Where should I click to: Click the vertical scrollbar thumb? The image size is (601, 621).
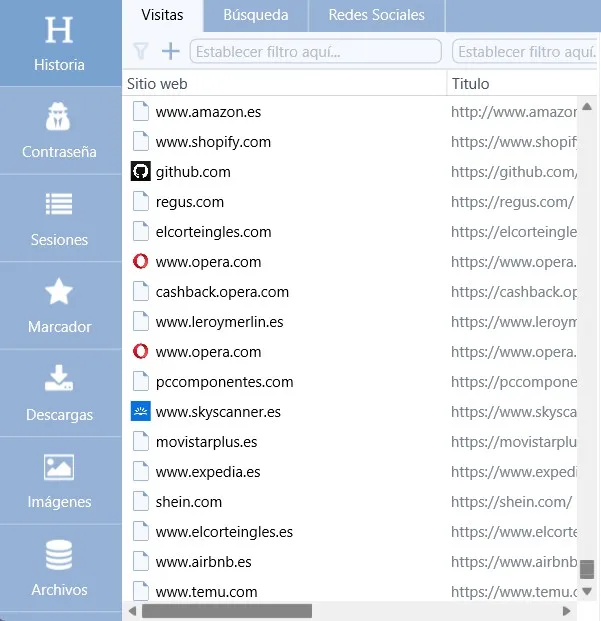587,569
